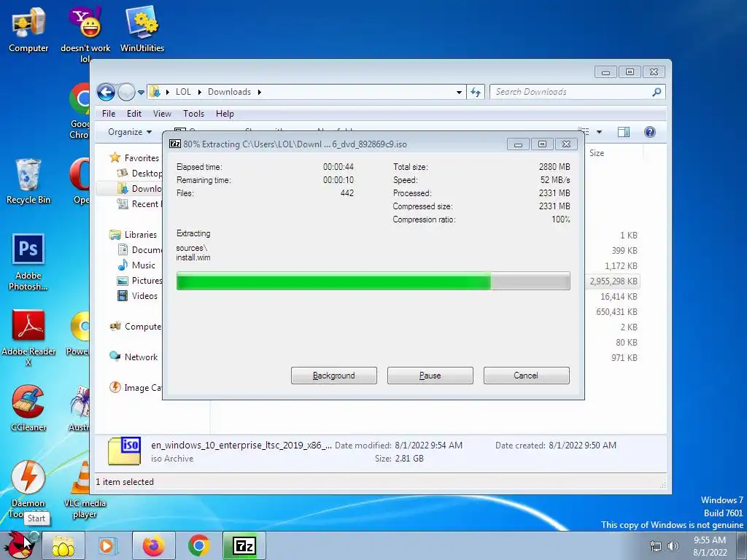Open the Tools menu
Screen dimensions: 747x560
[193, 114]
